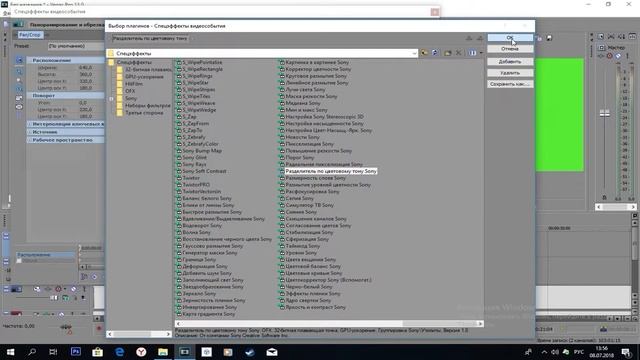Click the up one level folder icon
Screen dimensions: 640x360
pyautogui.click(x=424, y=53)
